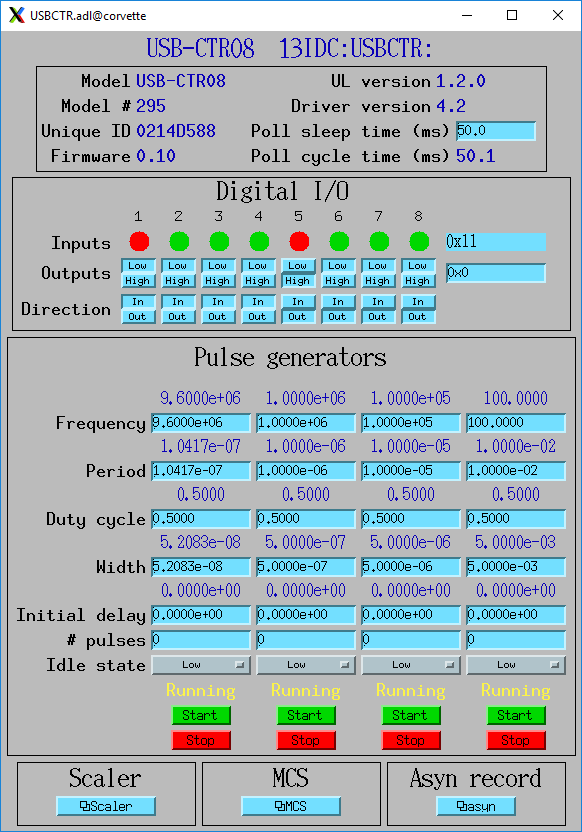Open Idle state dropdown for fourth pulse generator
Image resolution: width=582 pixels, height=832 pixels.
click(516, 665)
